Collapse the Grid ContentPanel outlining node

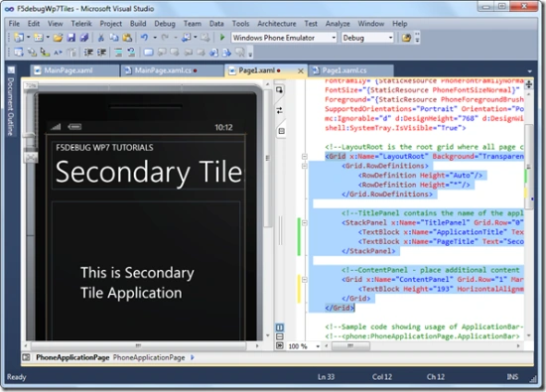(x=305, y=280)
